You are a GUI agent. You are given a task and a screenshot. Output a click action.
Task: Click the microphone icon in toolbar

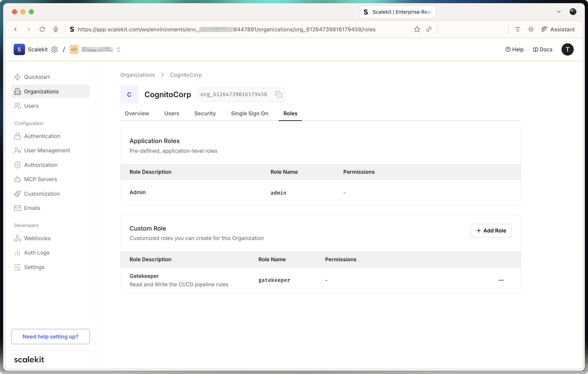tap(56, 29)
